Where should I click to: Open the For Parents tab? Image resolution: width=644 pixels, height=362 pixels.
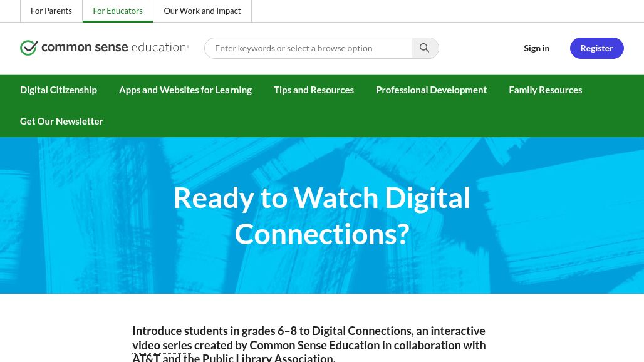point(51,11)
